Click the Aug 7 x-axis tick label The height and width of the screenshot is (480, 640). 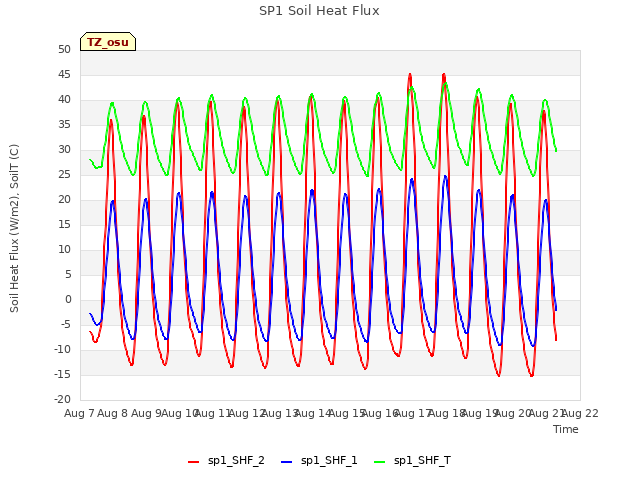79,413
